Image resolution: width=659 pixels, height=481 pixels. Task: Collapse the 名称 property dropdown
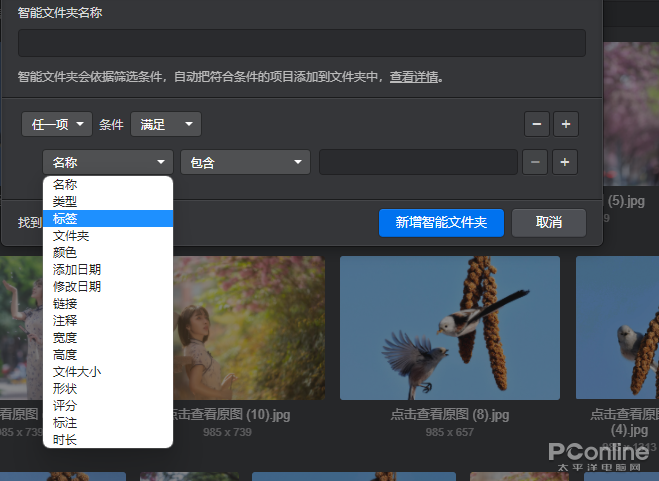108,162
